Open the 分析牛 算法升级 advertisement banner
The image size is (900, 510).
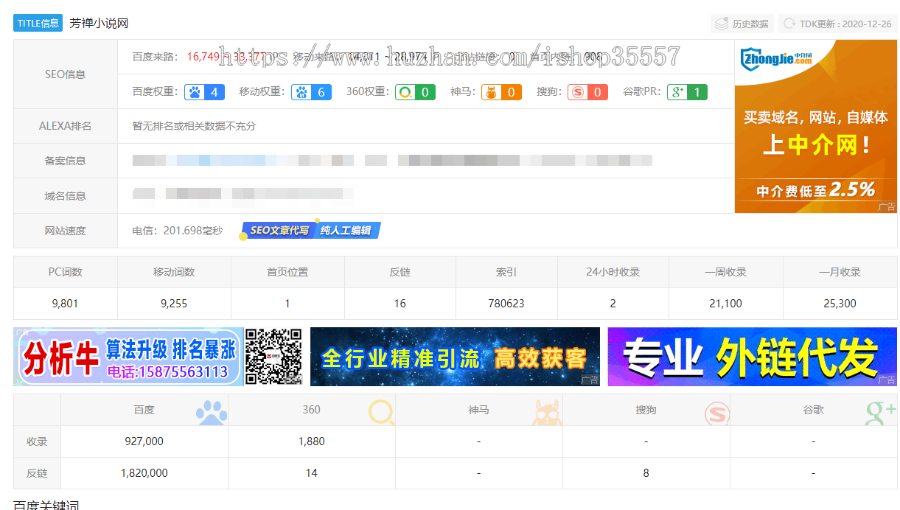(x=129, y=357)
